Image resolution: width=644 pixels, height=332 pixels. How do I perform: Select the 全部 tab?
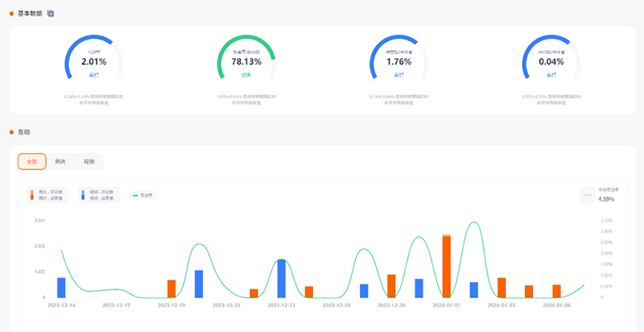pos(32,161)
